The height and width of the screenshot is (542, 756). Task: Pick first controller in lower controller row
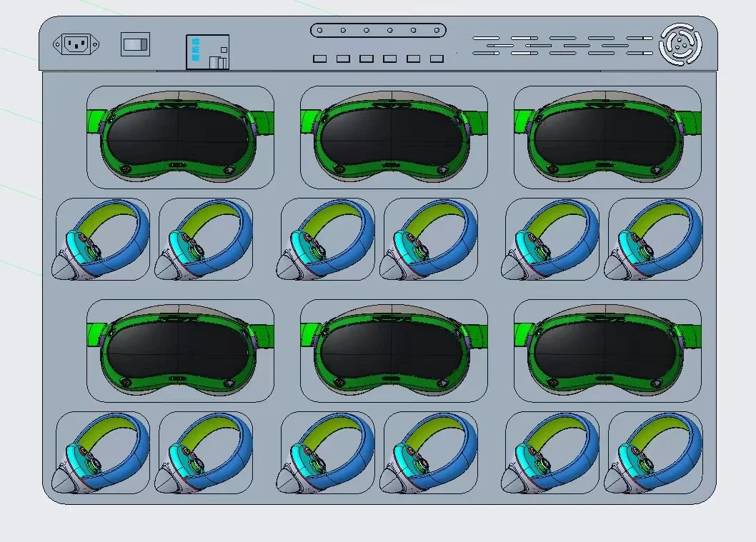[101, 453]
